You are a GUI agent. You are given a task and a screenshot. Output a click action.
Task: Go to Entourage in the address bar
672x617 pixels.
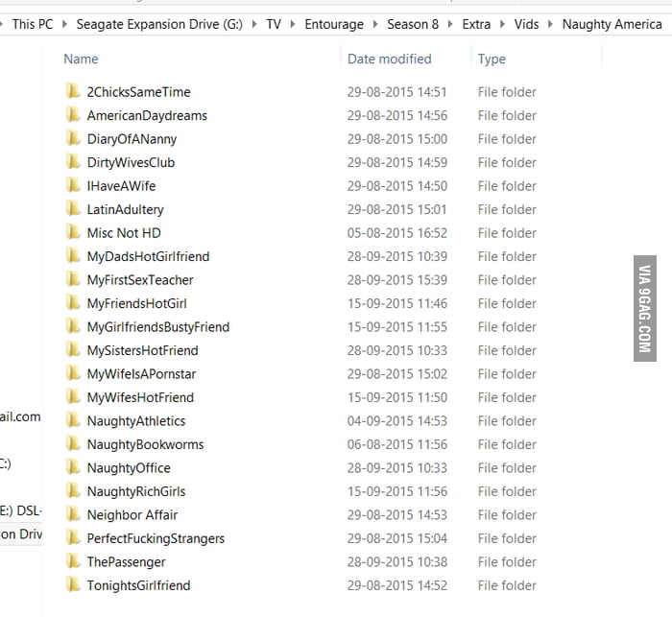pos(334,24)
